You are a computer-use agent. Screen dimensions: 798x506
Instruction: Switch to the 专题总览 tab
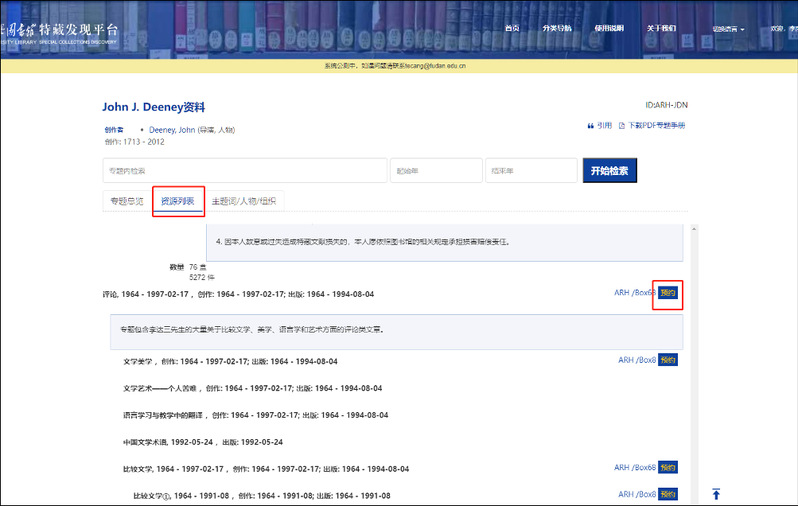[x=126, y=201]
